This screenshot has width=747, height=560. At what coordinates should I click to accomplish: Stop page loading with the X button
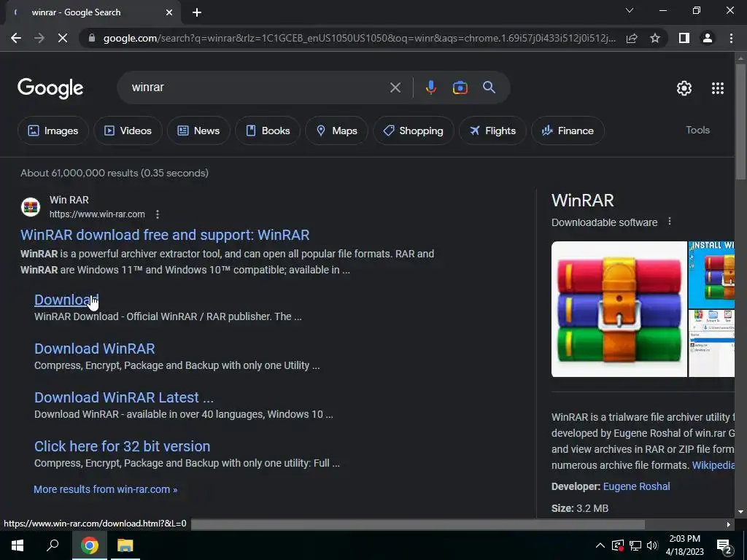tap(63, 38)
